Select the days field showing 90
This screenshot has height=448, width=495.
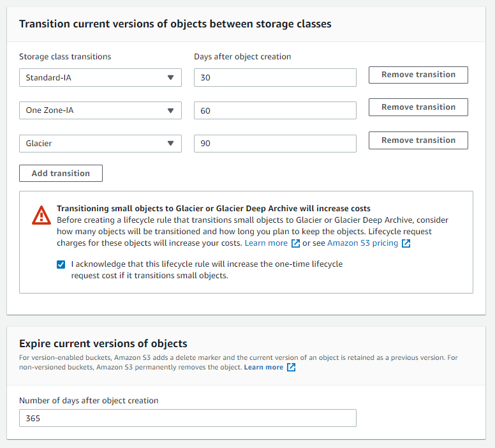coord(275,144)
